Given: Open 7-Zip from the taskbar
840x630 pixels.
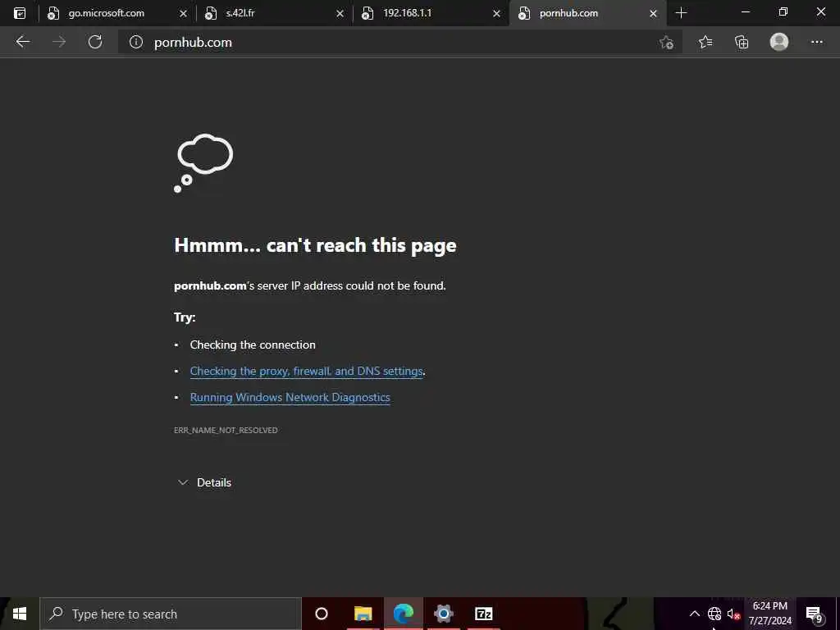Looking at the screenshot, I should tap(484, 614).
